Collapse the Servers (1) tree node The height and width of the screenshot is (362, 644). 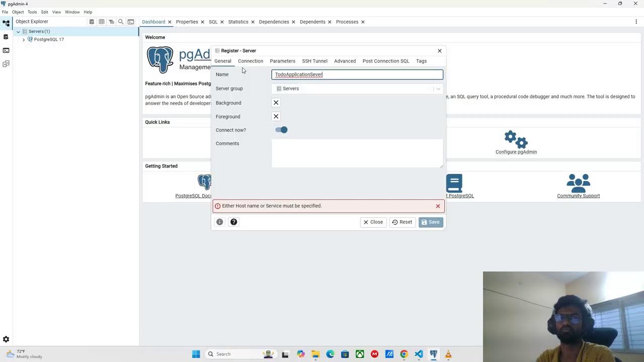(x=18, y=32)
